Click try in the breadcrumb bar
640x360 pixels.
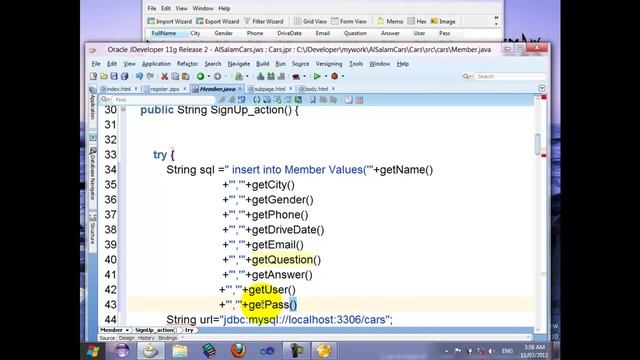pyautogui.click(x=189, y=330)
